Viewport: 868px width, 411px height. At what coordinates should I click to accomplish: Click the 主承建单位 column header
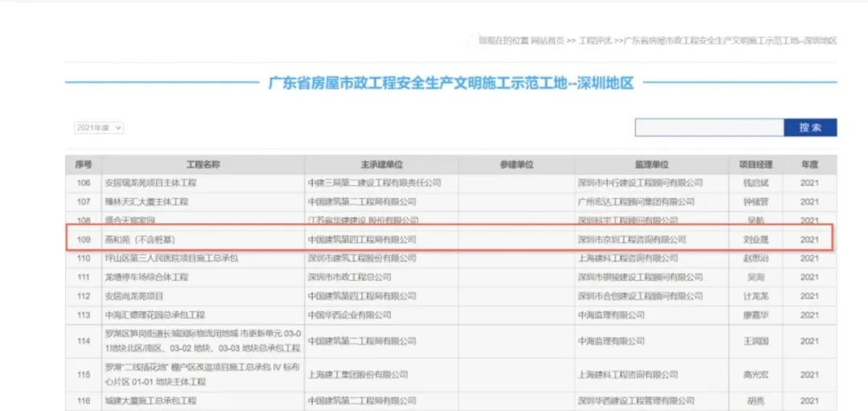coord(382,165)
